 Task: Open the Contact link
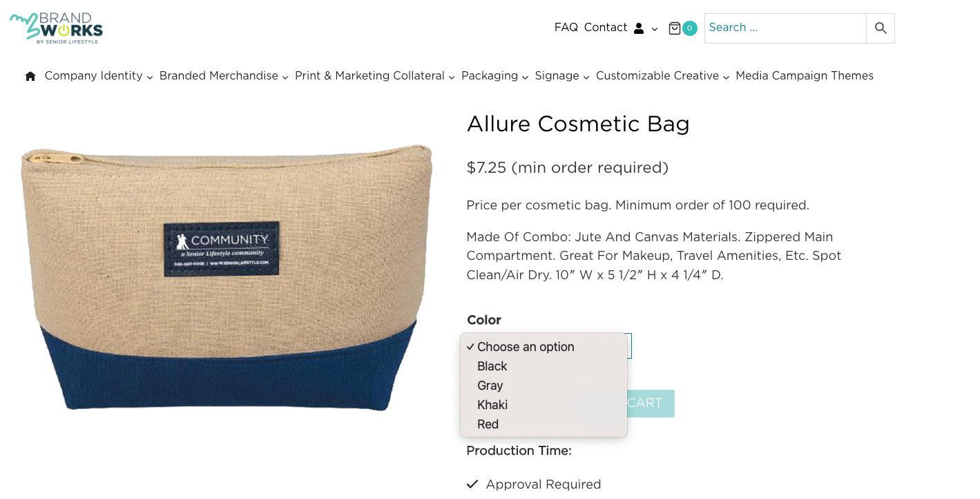click(606, 28)
